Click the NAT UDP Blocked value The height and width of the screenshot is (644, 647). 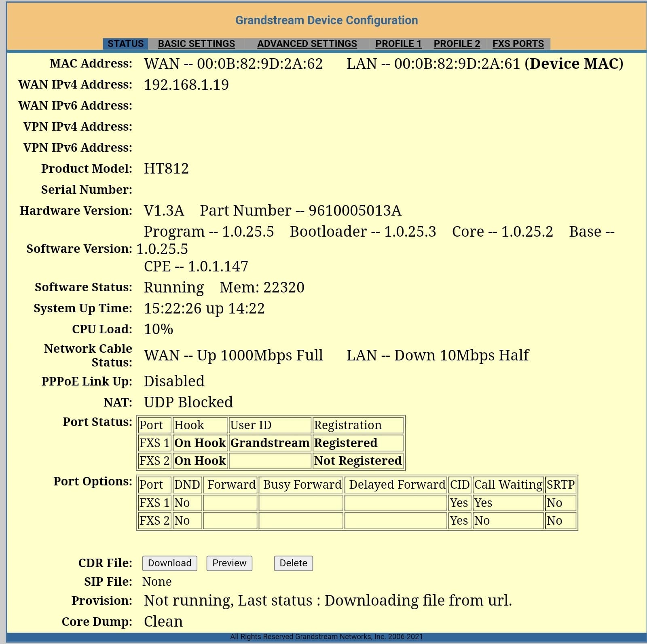click(x=188, y=402)
